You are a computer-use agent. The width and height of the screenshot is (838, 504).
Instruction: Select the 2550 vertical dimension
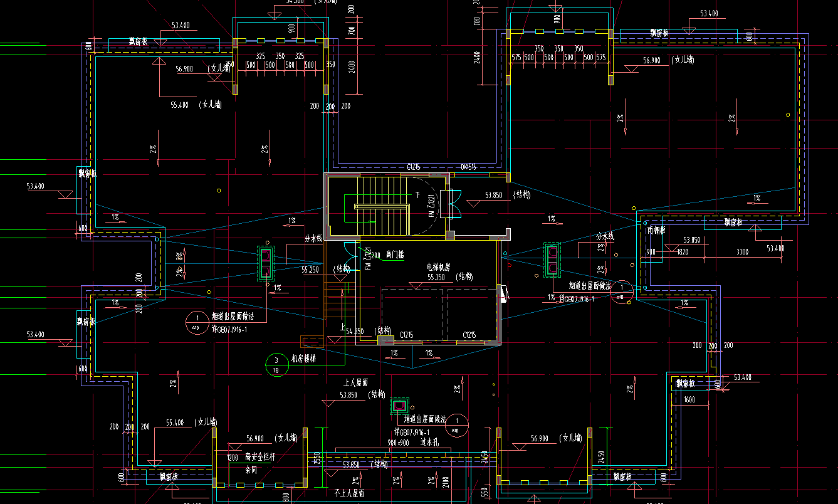point(318,459)
